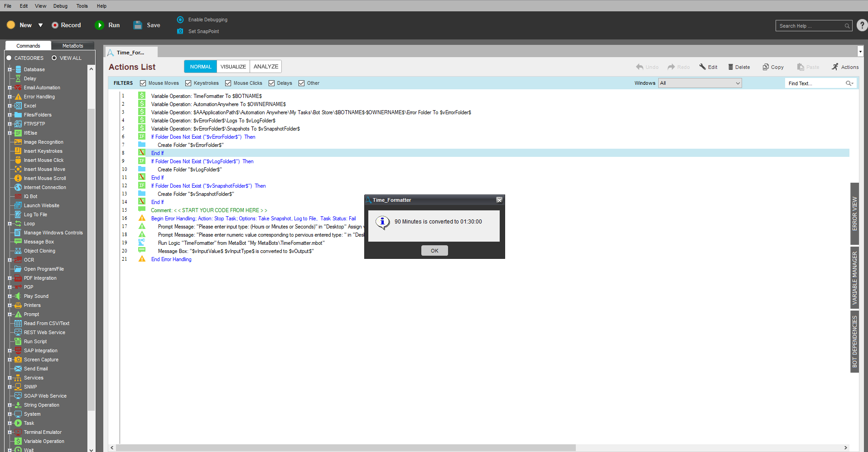
Task: Click OK in Time_Formatter dialog
Action: click(434, 251)
